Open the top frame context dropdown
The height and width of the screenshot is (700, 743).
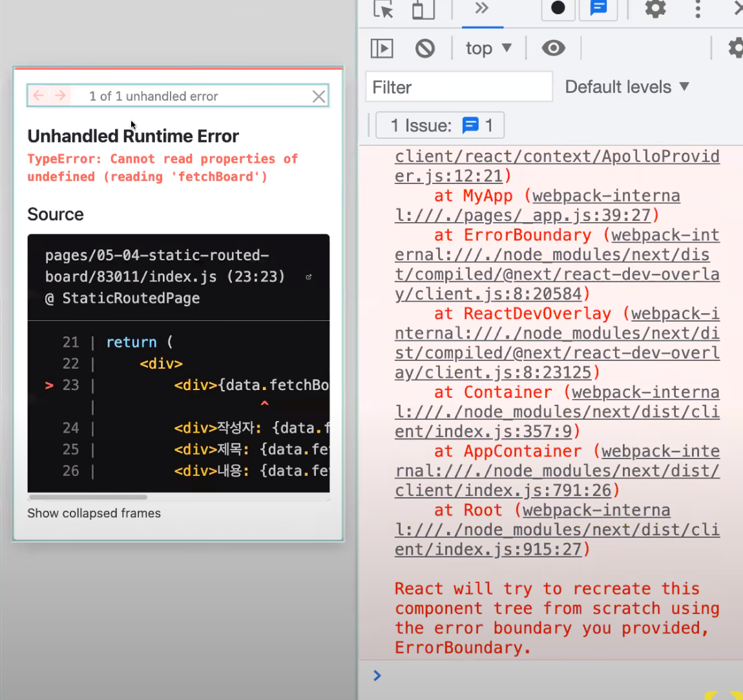click(488, 48)
